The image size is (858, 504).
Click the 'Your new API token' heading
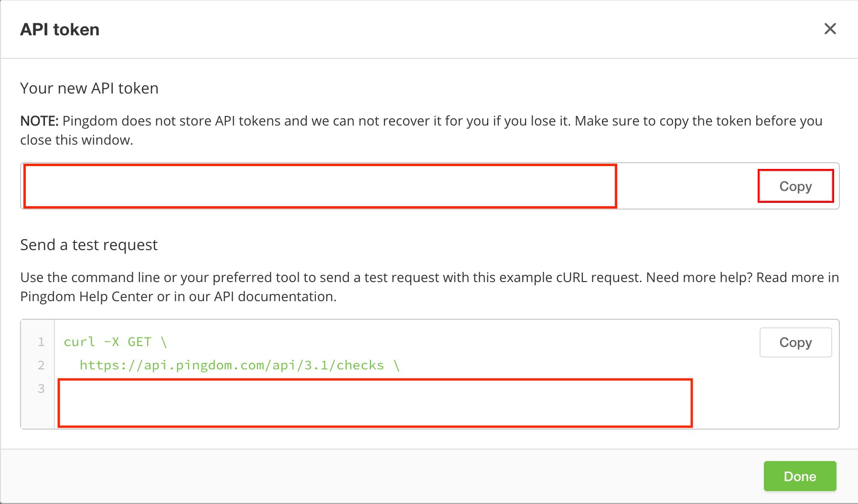89,88
